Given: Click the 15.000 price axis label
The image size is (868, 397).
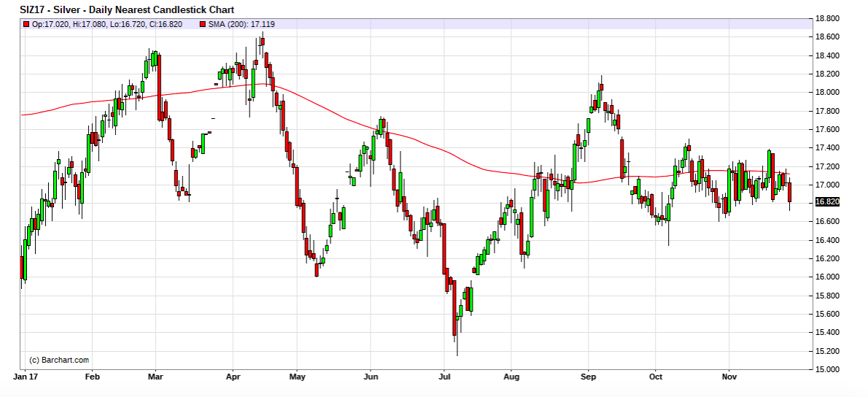Looking at the screenshot, I should (x=828, y=369).
